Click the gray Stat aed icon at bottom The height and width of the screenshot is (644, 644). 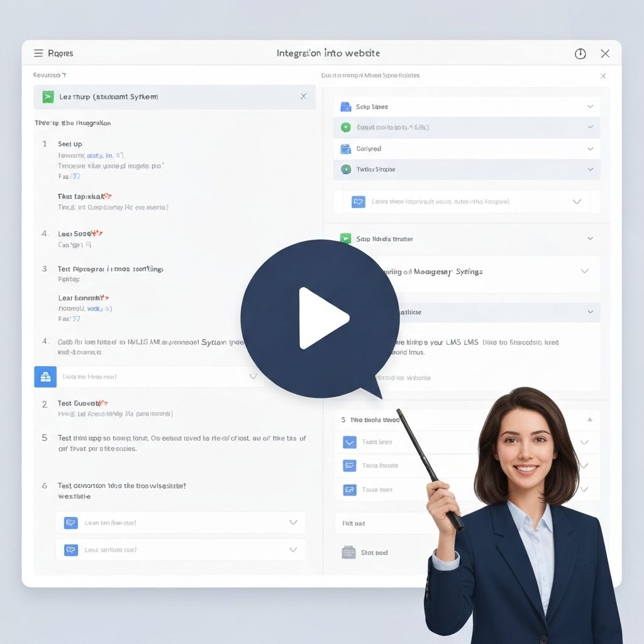(348, 552)
